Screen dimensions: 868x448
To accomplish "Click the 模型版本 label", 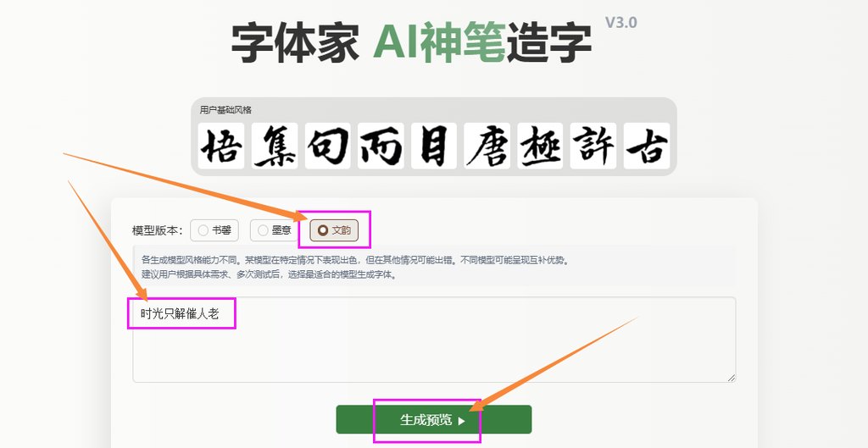I will click(157, 230).
